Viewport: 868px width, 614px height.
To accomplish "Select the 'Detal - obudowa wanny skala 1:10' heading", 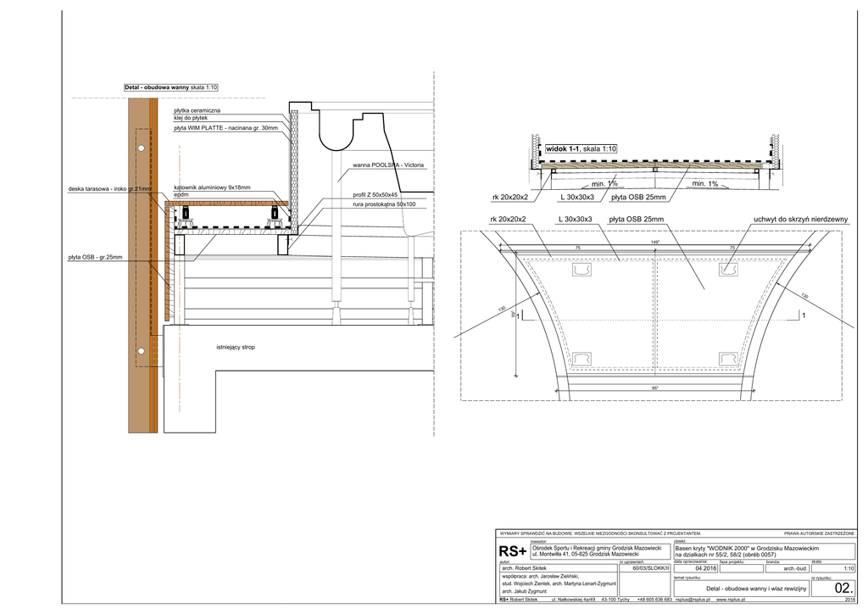I will pyautogui.click(x=171, y=87).
